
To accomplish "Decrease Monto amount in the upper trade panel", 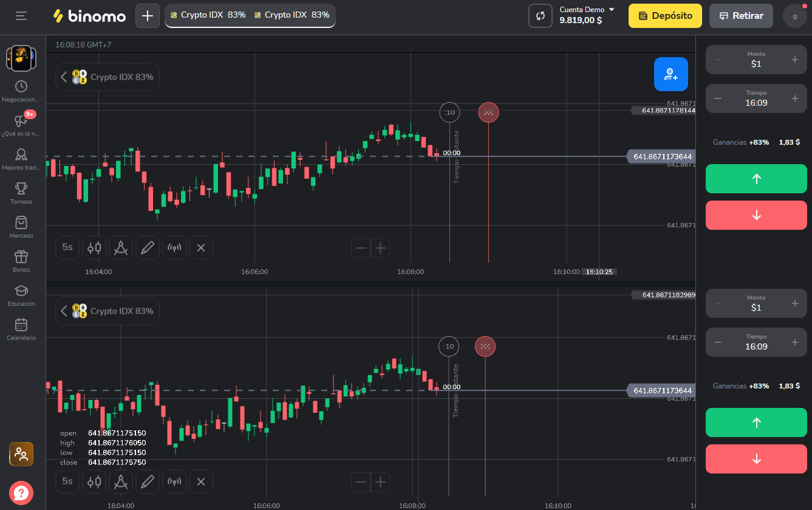I will (718, 60).
